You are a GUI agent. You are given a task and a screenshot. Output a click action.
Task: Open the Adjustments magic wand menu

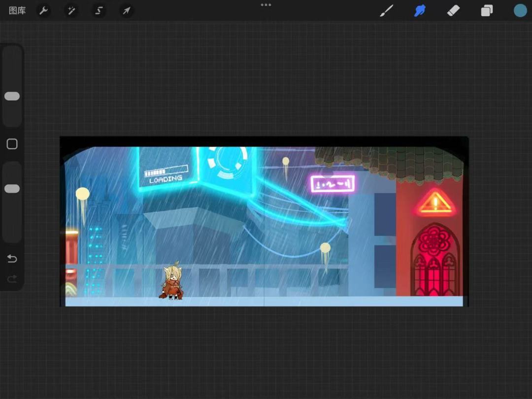[71, 10]
